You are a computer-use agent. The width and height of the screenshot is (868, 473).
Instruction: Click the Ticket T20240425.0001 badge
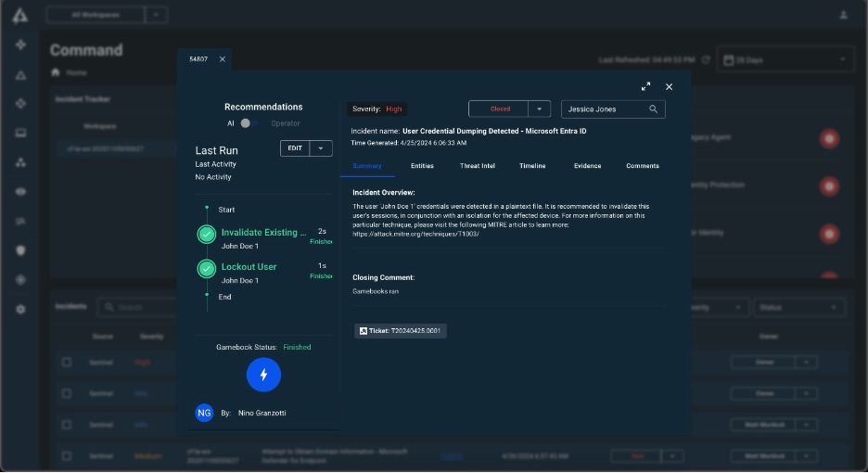pyautogui.click(x=401, y=331)
